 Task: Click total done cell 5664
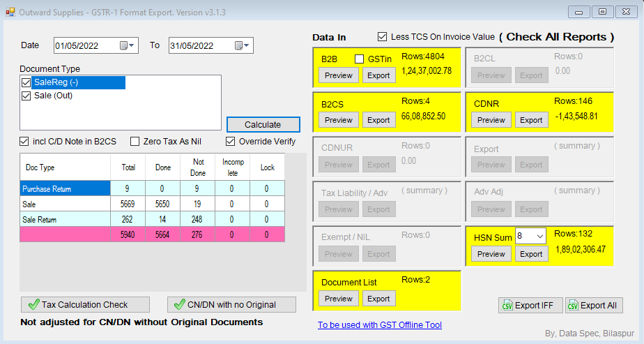[x=162, y=234]
